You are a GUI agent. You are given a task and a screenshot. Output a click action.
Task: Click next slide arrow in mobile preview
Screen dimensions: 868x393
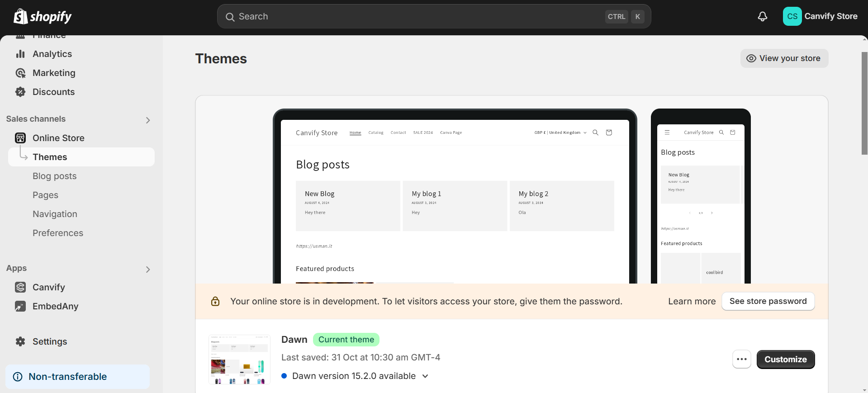[x=711, y=213]
